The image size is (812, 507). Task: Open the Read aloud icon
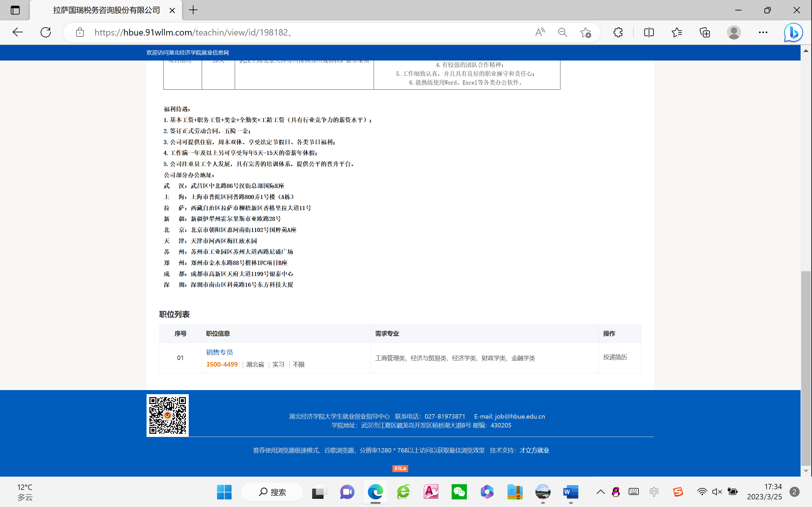point(540,32)
